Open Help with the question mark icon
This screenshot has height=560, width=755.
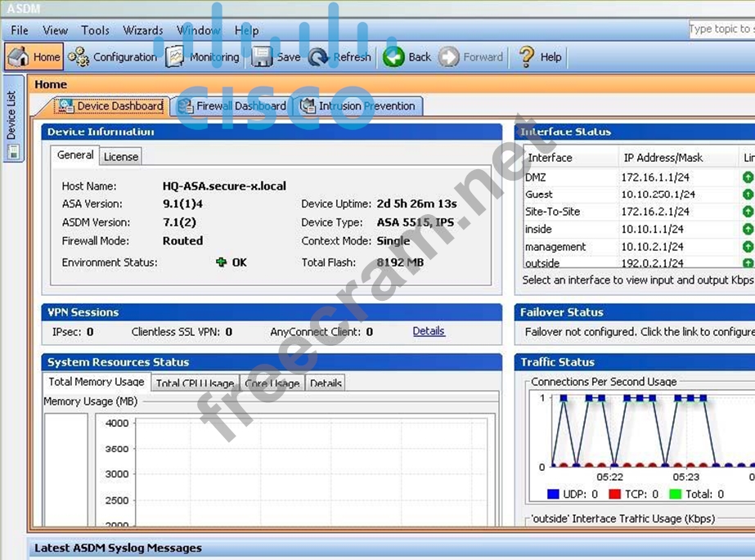tap(527, 57)
